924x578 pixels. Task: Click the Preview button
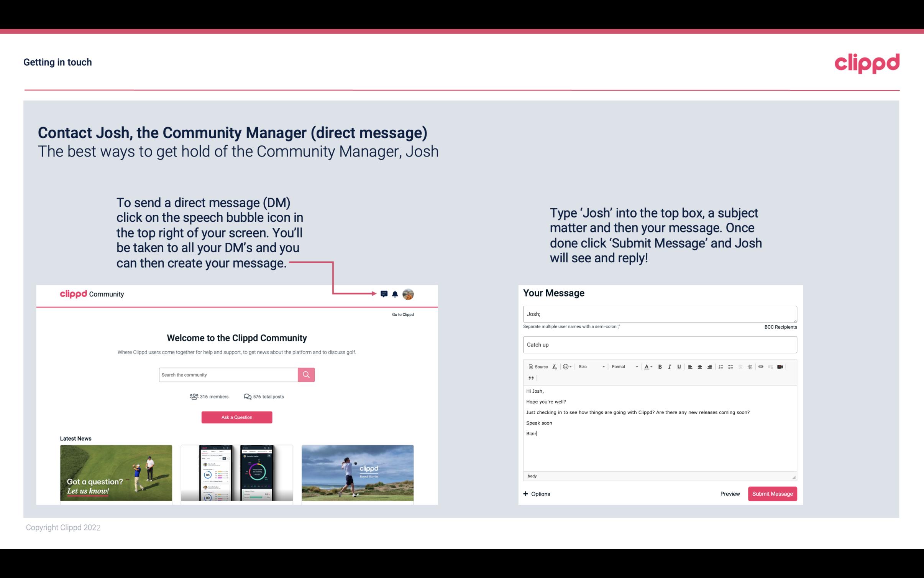click(x=730, y=494)
